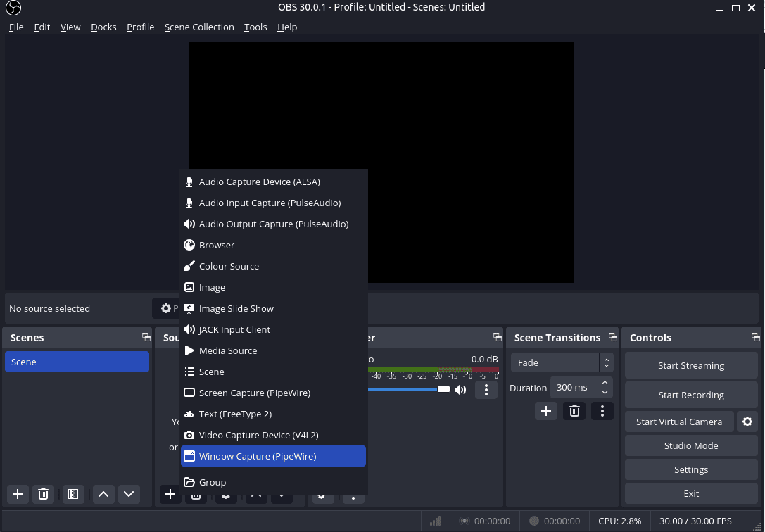The width and height of the screenshot is (765, 532).
Task: Click Start Streaming button
Action: tap(691, 366)
